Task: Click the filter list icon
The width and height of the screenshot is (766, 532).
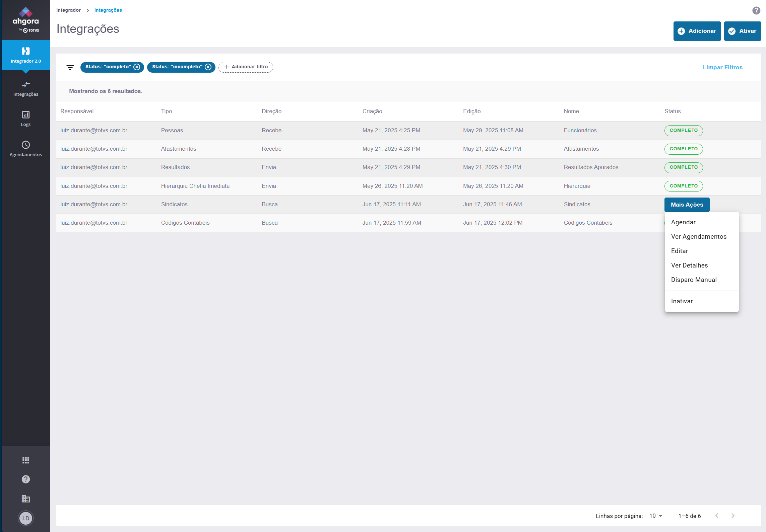Action: pos(70,67)
